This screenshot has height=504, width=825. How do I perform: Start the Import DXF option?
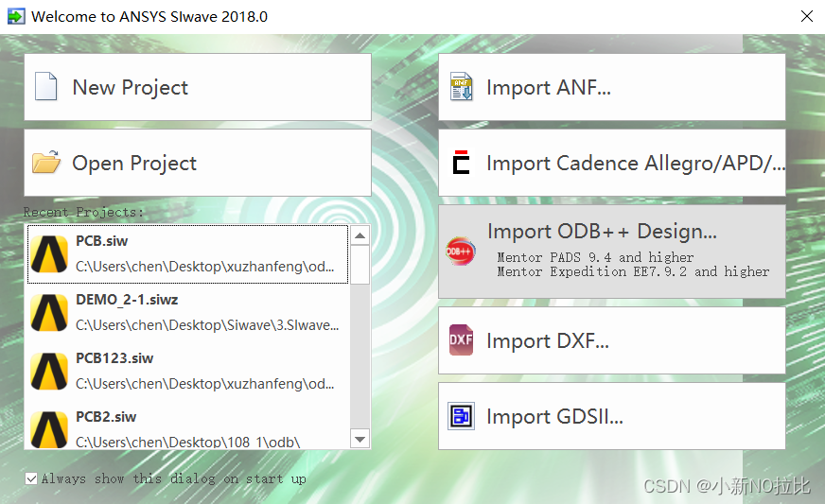tap(612, 340)
